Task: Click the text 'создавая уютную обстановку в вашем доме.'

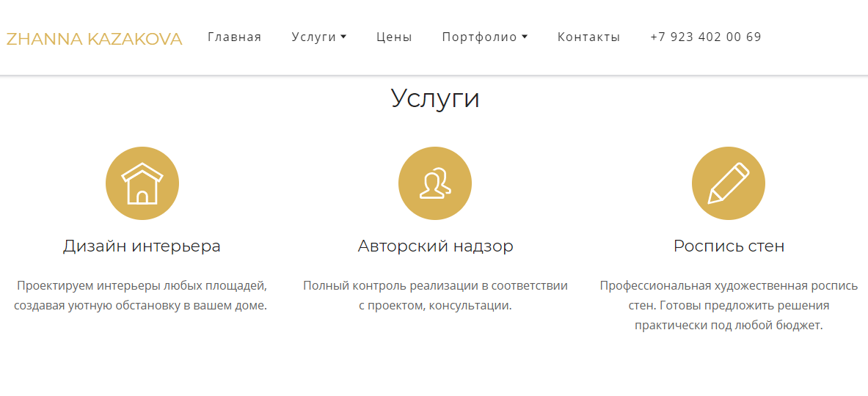Action: [x=141, y=305]
